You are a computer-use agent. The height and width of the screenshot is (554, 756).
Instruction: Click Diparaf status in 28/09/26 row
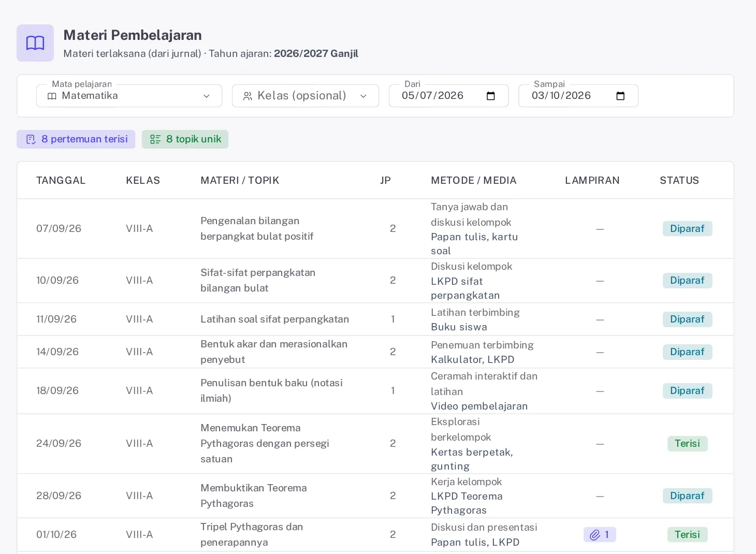pos(688,496)
